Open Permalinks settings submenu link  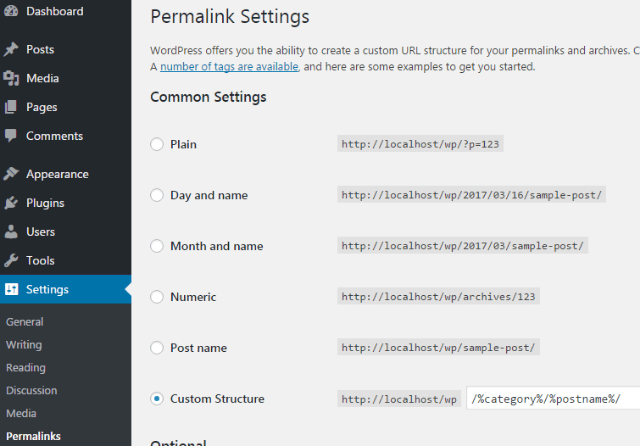(x=33, y=436)
